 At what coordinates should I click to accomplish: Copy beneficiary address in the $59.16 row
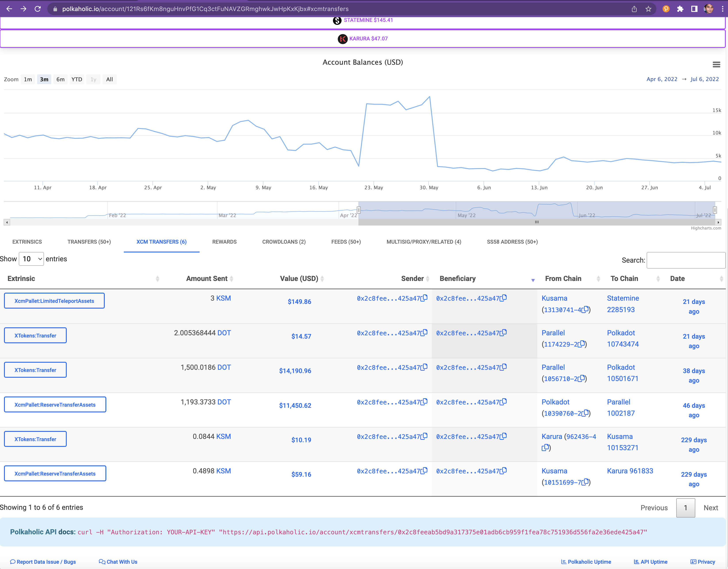[x=503, y=471]
